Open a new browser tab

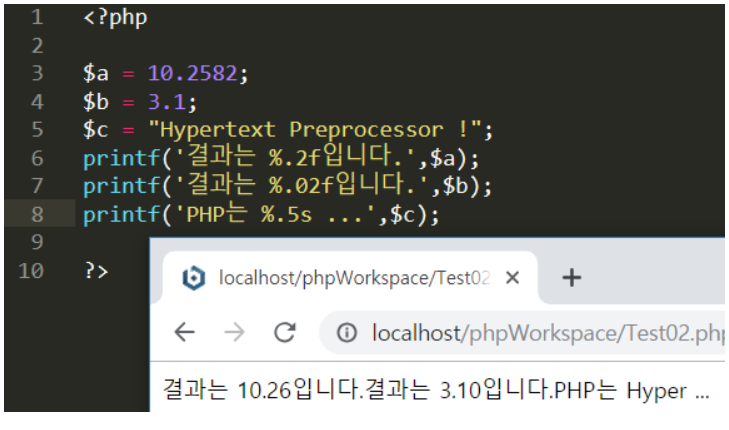tap(572, 278)
